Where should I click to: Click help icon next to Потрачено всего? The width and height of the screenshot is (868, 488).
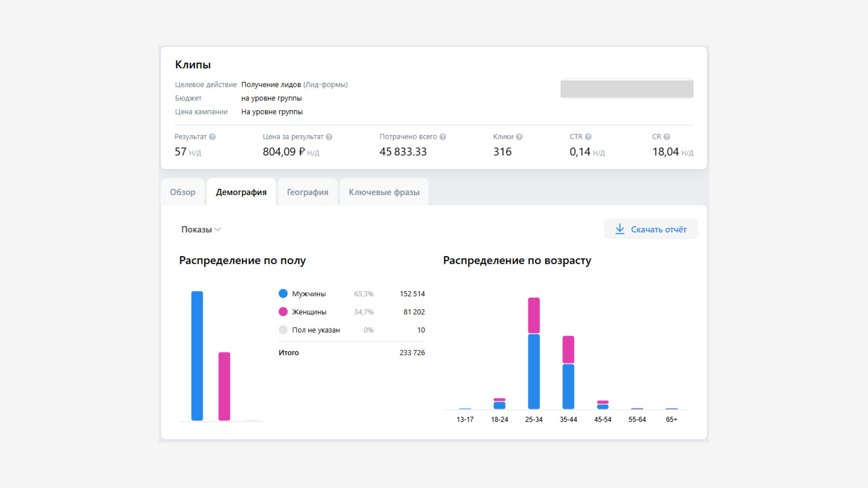coord(443,137)
